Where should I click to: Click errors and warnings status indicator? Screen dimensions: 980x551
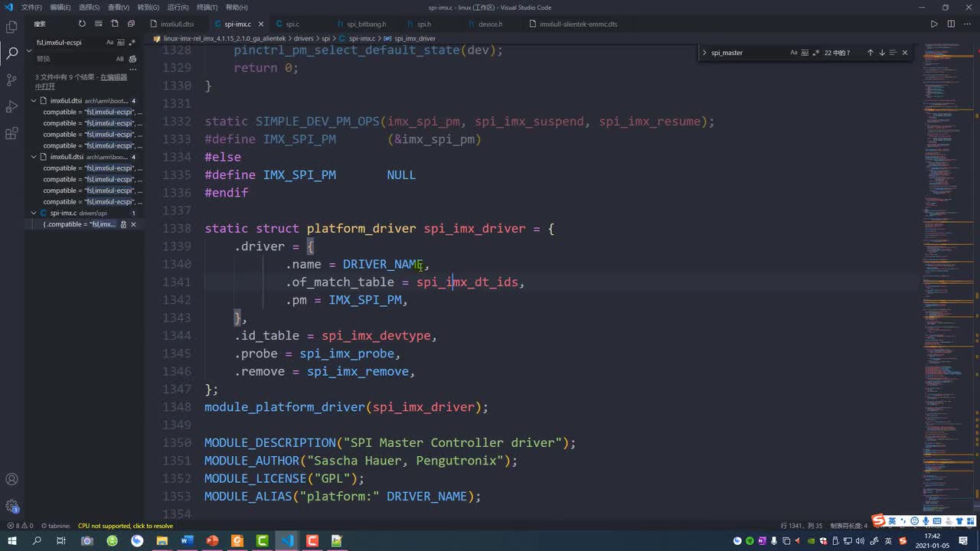[x=20, y=526]
